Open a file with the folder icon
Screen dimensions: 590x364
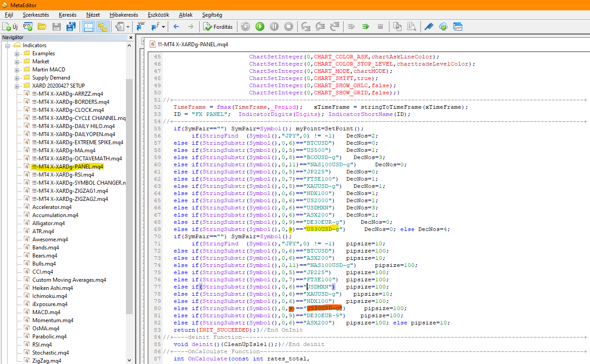click(42, 27)
